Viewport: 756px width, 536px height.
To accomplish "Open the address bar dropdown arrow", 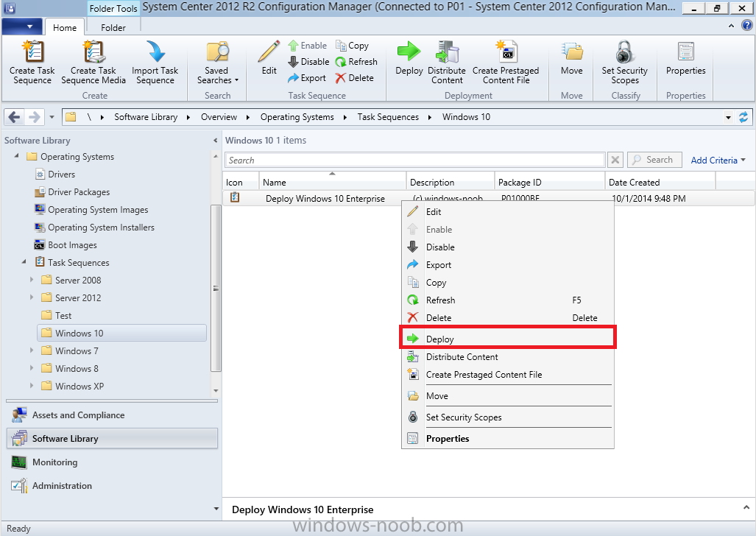I will [x=728, y=117].
